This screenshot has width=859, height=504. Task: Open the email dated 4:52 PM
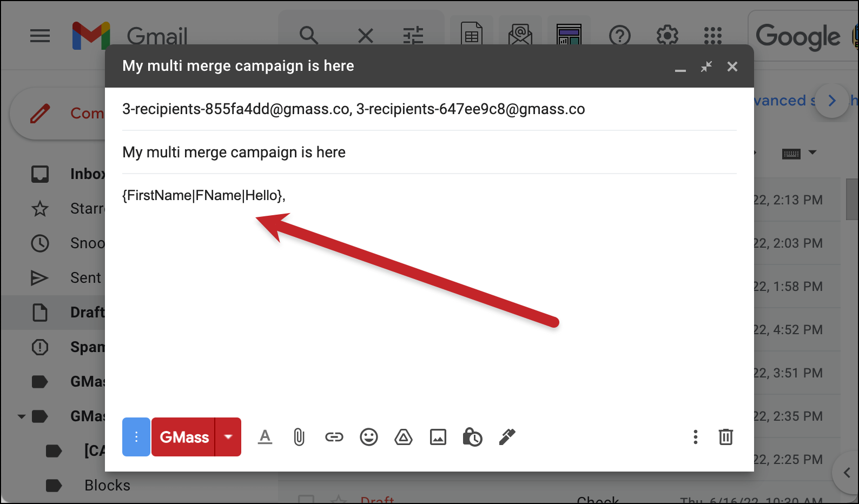click(797, 330)
